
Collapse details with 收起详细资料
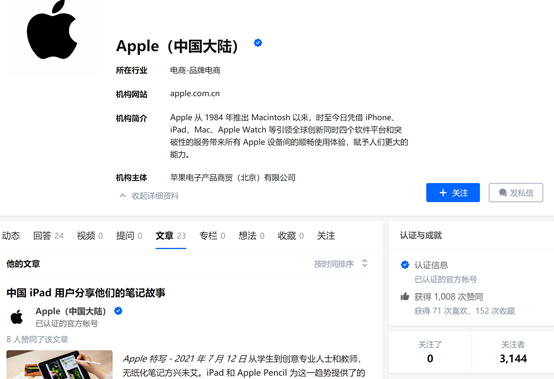coord(149,196)
